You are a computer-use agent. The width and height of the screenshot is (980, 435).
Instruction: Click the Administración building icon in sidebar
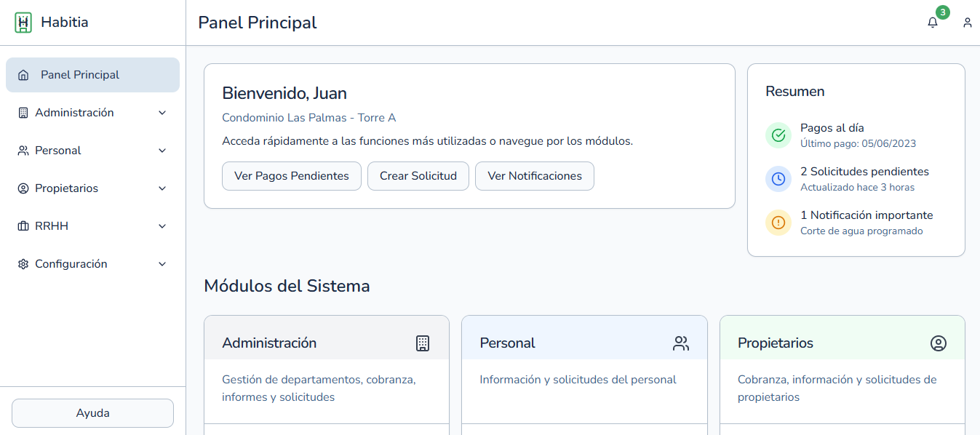[22, 112]
